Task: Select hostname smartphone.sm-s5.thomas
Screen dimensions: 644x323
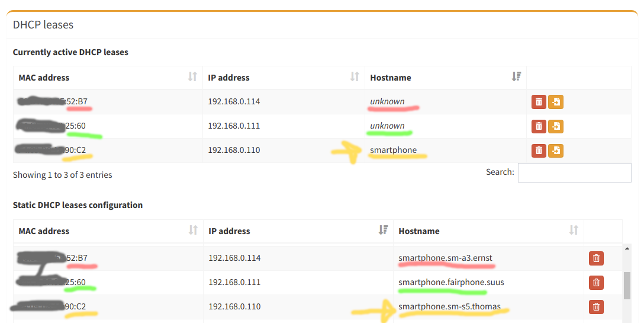Action: (x=449, y=306)
